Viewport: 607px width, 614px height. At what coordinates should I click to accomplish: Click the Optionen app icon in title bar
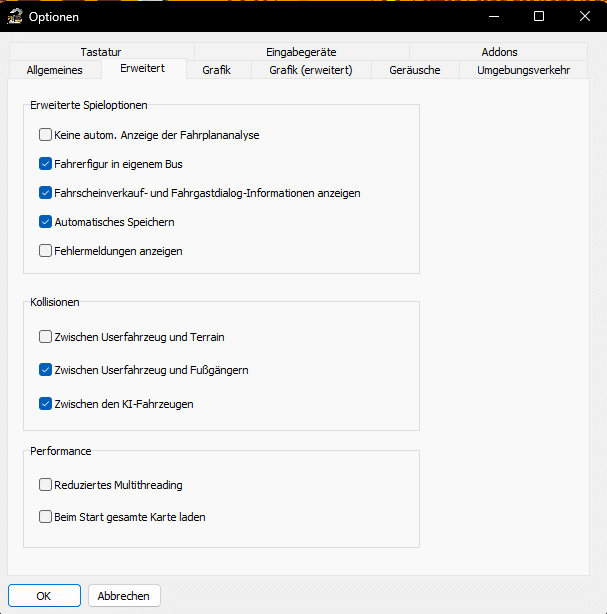tap(15, 16)
